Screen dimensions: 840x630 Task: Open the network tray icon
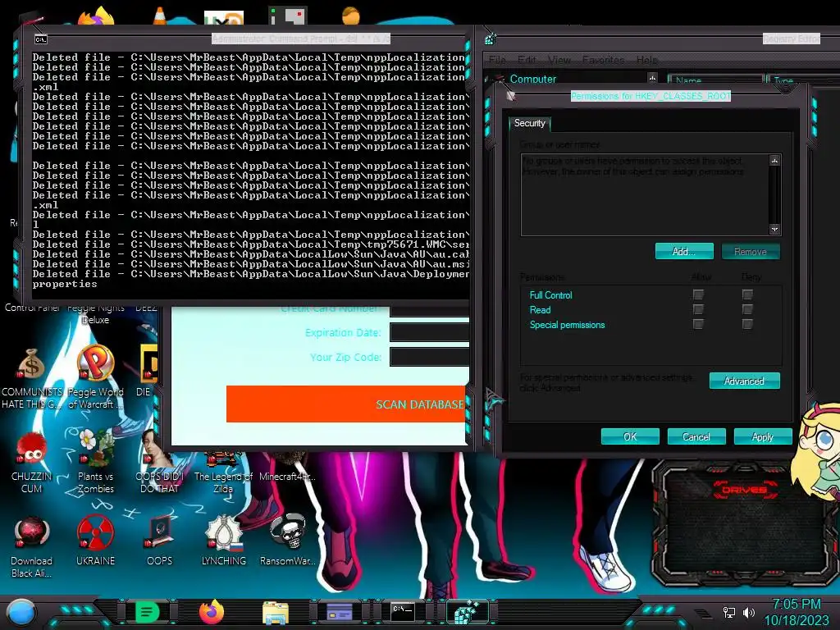coord(729,612)
